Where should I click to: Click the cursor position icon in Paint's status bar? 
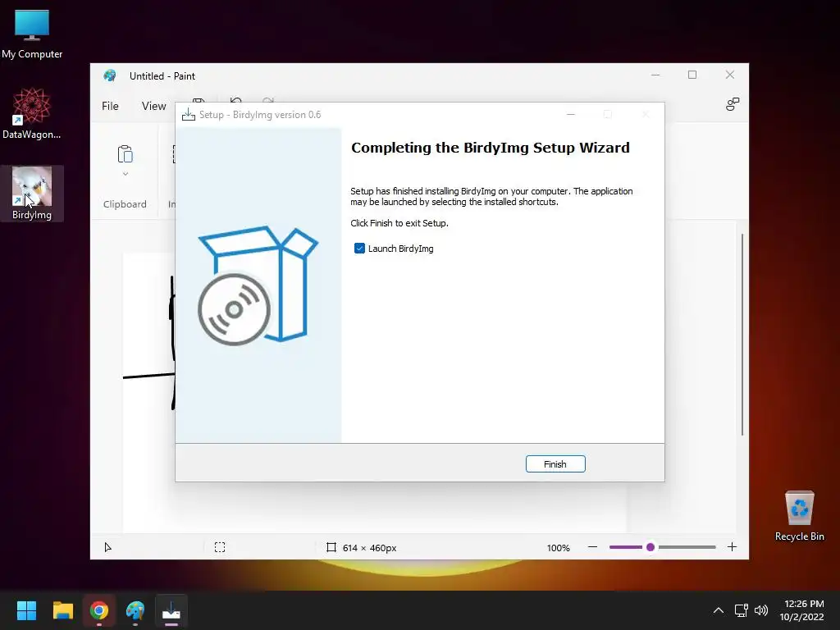107,547
